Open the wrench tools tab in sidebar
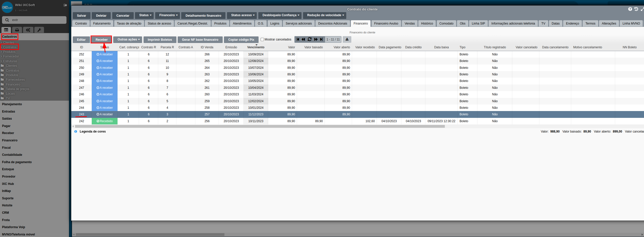 39,30
